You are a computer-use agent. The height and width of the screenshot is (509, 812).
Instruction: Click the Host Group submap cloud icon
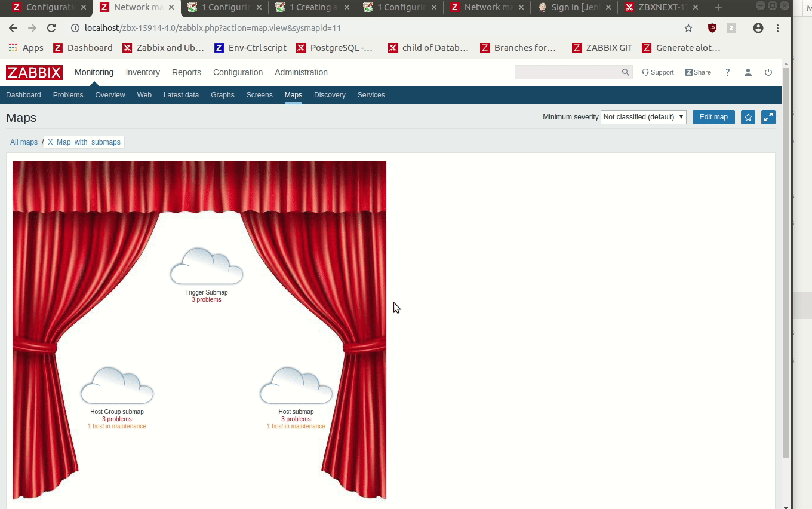(x=117, y=385)
